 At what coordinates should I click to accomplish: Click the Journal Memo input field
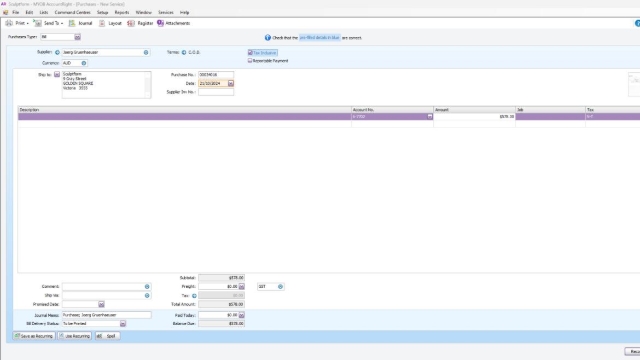point(107,315)
